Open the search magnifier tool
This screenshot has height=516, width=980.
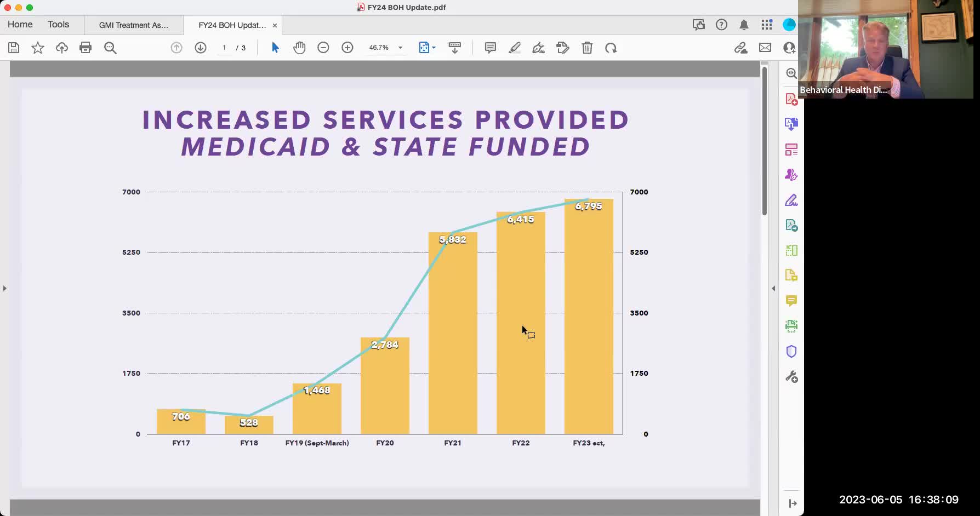point(110,48)
